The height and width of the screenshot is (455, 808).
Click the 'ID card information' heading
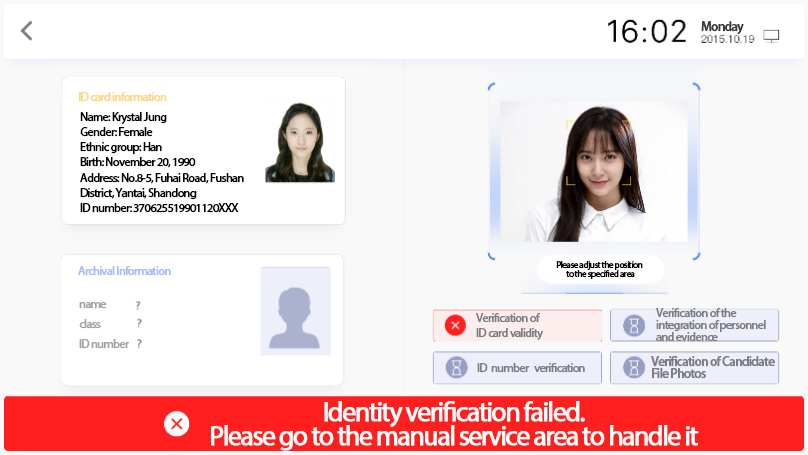click(122, 97)
